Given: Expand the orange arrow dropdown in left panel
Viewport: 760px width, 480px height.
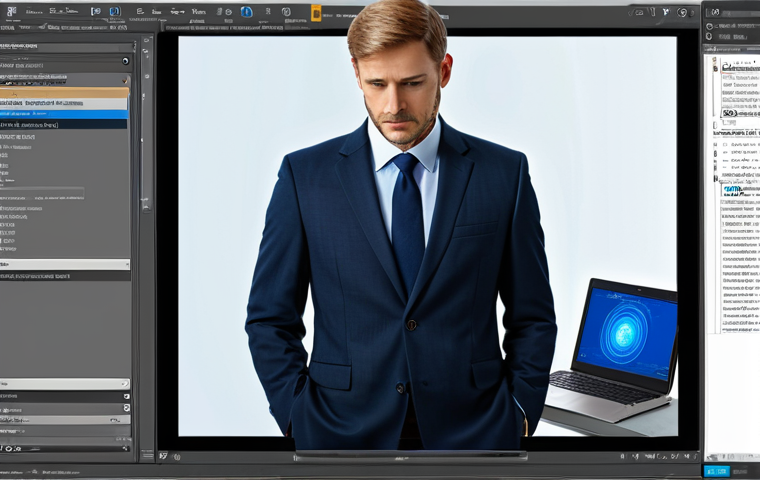Looking at the screenshot, I should pos(125,80).
